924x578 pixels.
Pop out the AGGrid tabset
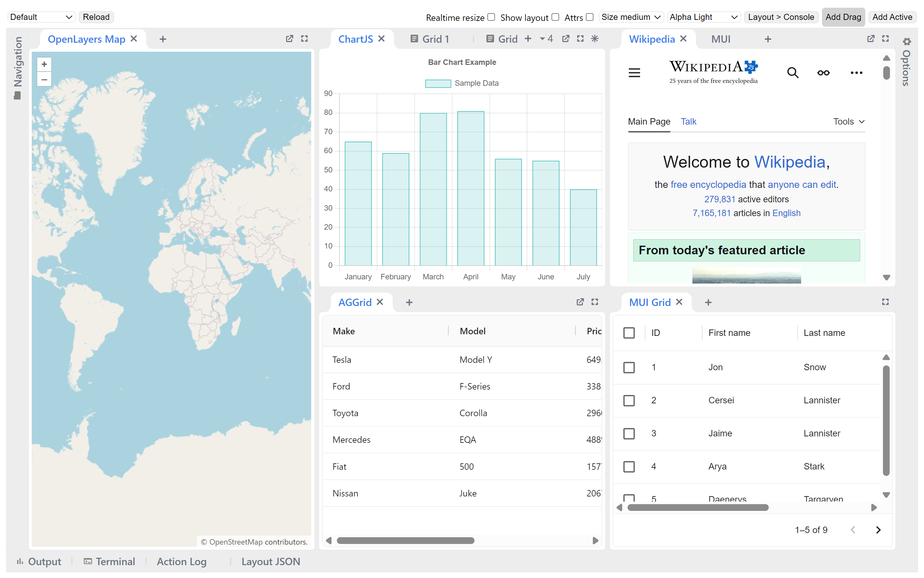580,302
